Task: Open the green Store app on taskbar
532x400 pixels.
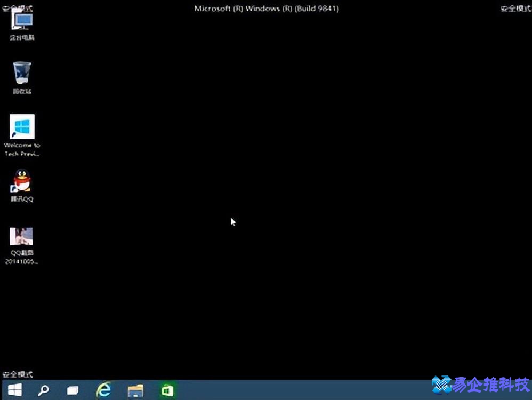Action: (167, 391)
